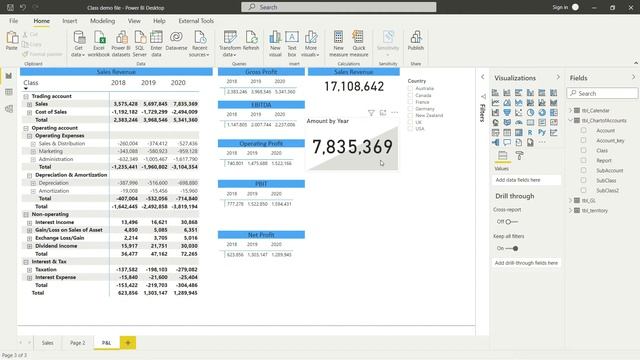The image size is (640, 360).
Task: Select the pie chart visualization
Action: pos(530,112)
